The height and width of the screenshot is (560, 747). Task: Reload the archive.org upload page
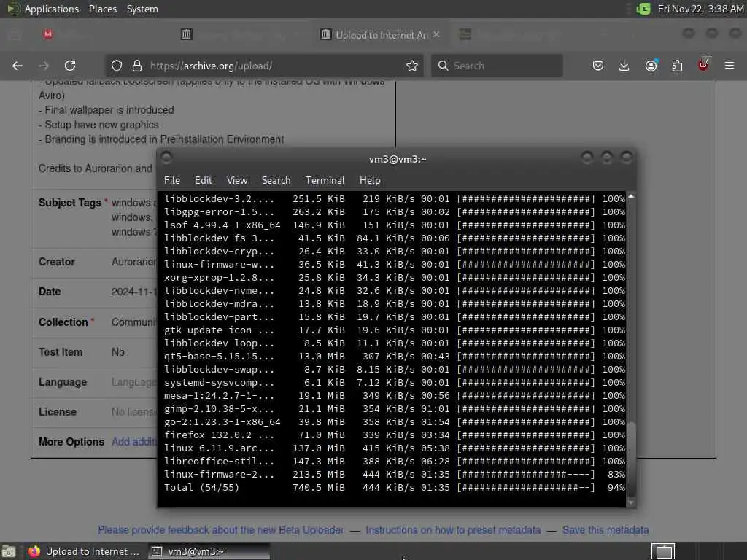pyautogui.click(x=70, y=66)
